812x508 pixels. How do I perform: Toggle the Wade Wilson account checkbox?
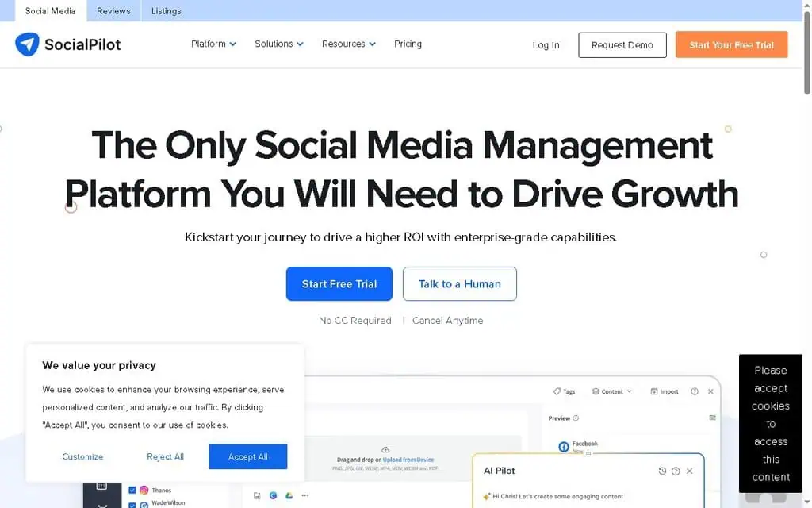pyautogui.click(x=132, y=504)
